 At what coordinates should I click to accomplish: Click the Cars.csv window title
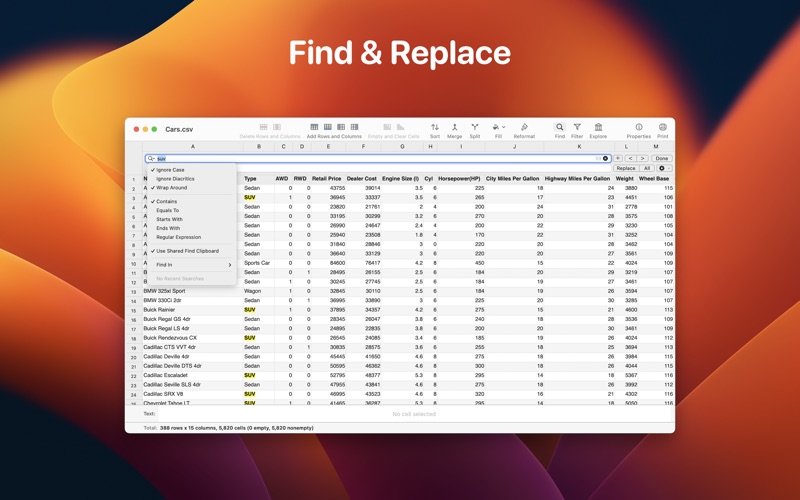coord(179,130)
